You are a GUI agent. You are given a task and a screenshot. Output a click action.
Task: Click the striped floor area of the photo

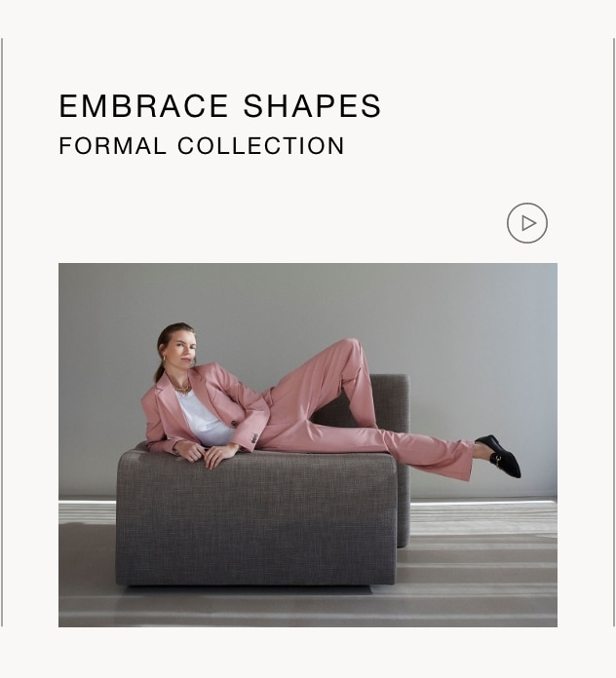[476, 562]
